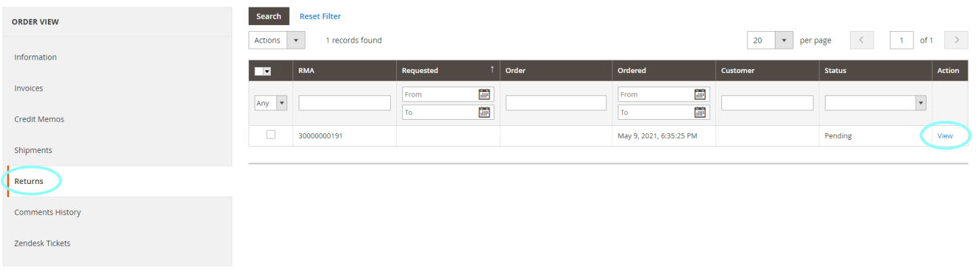Sort by the Customer column header
Image resolution: width=980 pixels, height=274 pixels.
(x=767, y=70)
